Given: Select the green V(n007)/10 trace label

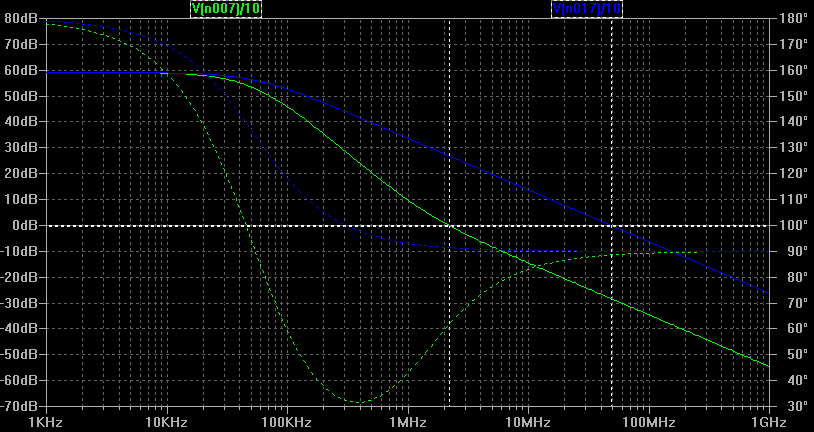Looking at the screenshot, I should pyautogui.click(x=226, y=8).
